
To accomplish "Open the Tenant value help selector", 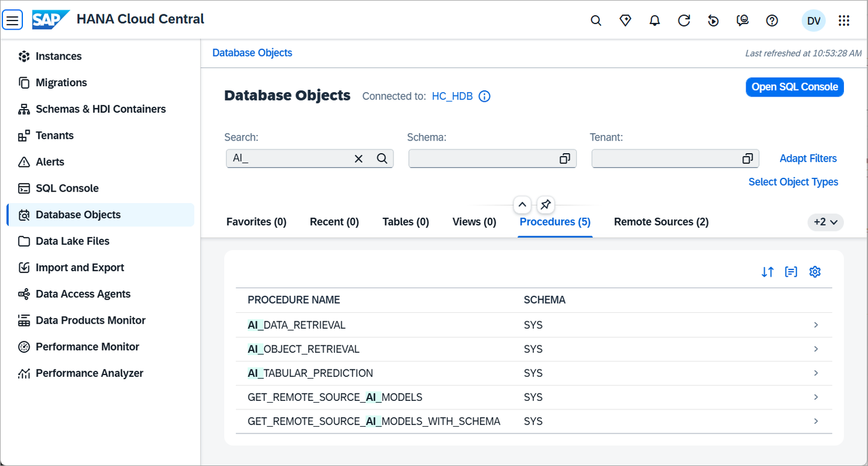I will pos(747,159).
